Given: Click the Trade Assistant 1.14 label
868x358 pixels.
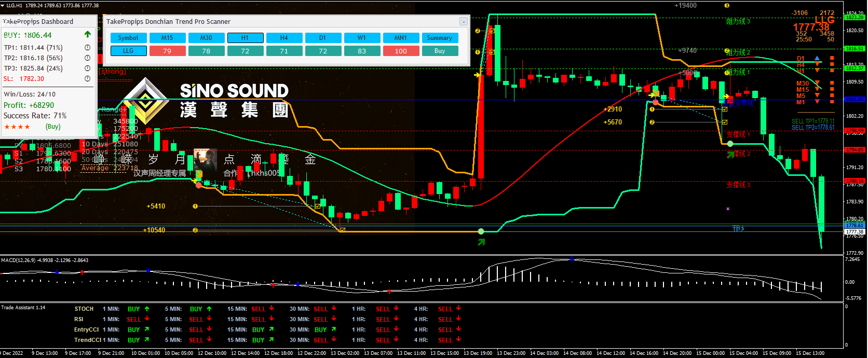Looking at the screenshot, I should (23, 308).
